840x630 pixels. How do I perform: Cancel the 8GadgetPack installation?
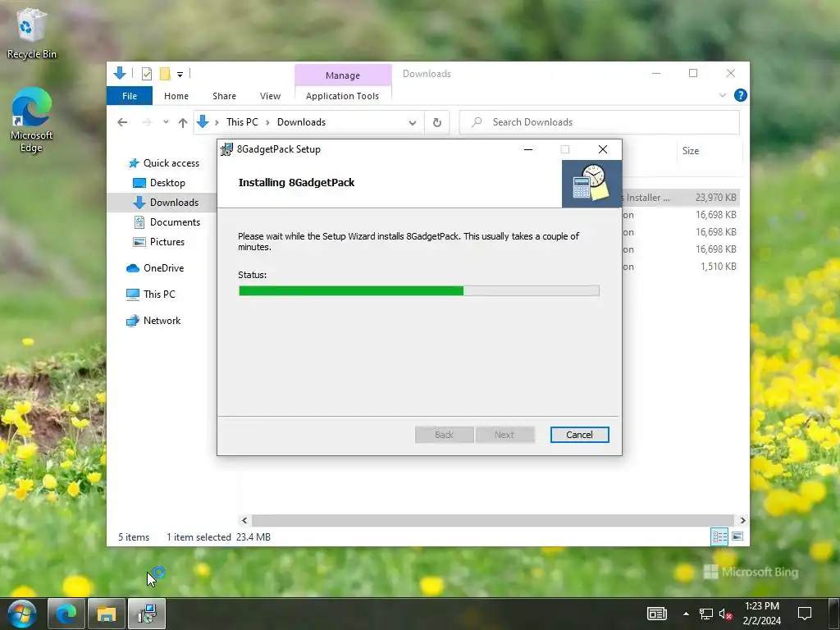point(579,435)
